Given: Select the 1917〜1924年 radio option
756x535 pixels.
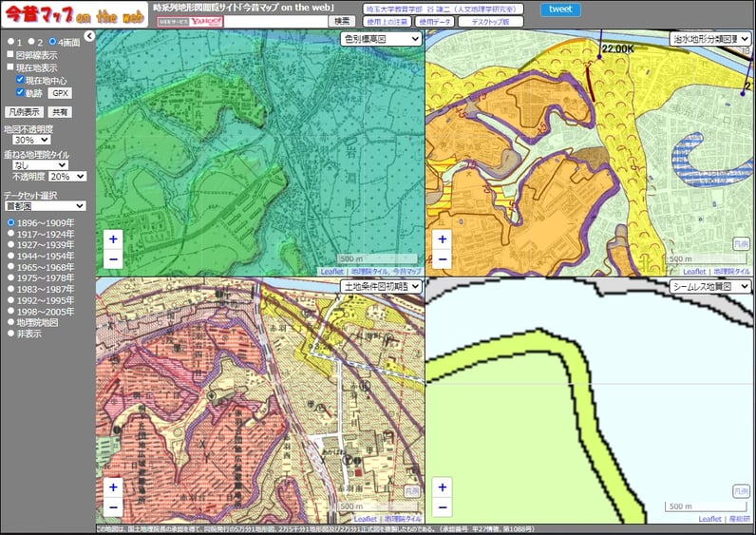Looking at the screenshot, I should click(11, 234).
